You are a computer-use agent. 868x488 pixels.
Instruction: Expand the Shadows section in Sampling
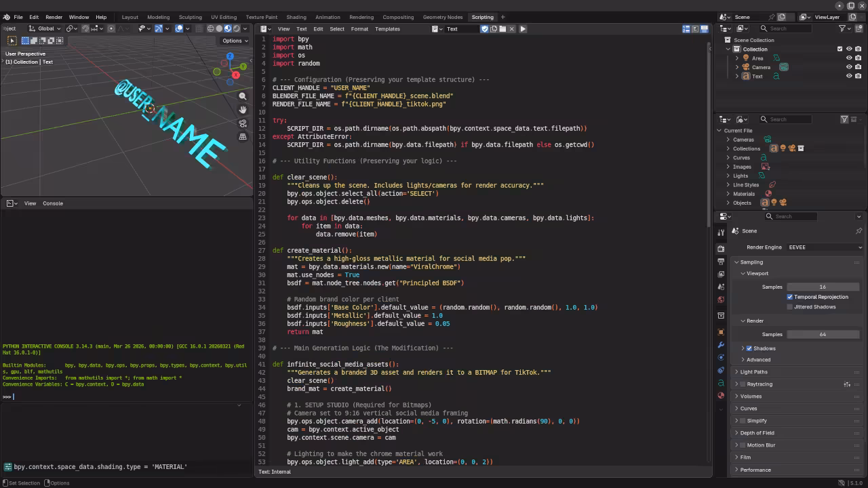pyautogui.click(x=744, y=348)
